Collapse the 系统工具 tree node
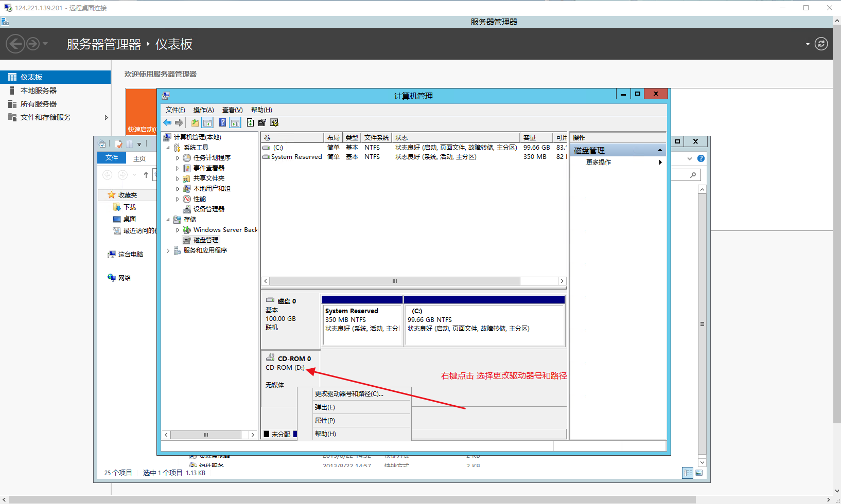This screenshot has height=504, width=841. click(x=168, y=148)
